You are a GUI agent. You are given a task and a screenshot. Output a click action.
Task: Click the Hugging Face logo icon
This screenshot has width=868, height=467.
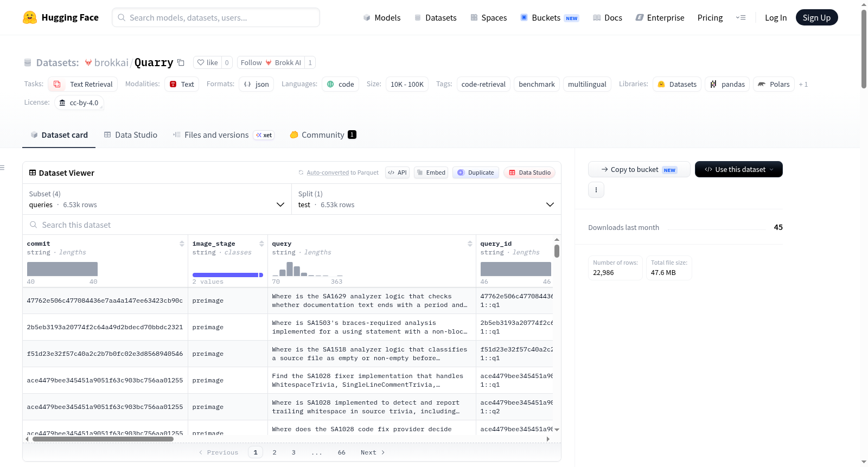[30, 17]
